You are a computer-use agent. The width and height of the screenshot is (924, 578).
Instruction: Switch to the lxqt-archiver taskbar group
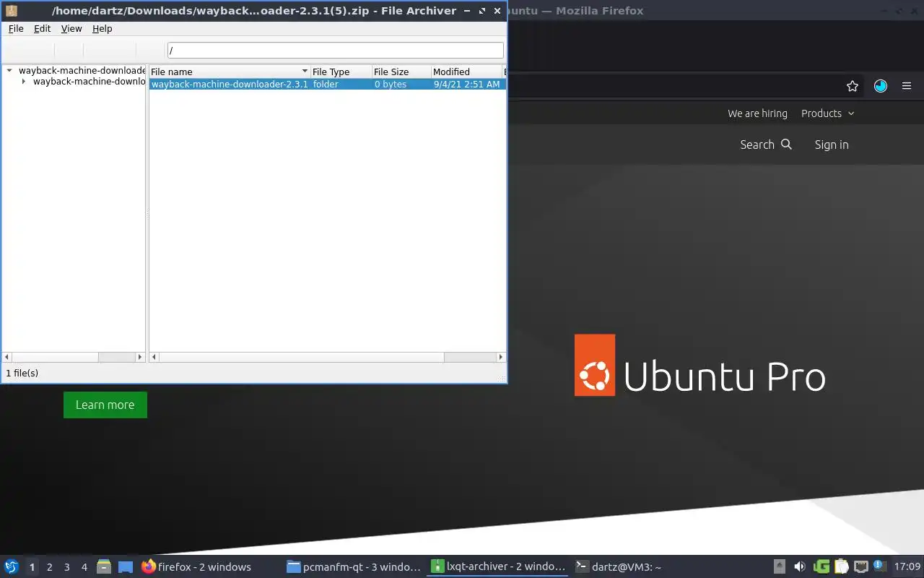tap(498, 567)
